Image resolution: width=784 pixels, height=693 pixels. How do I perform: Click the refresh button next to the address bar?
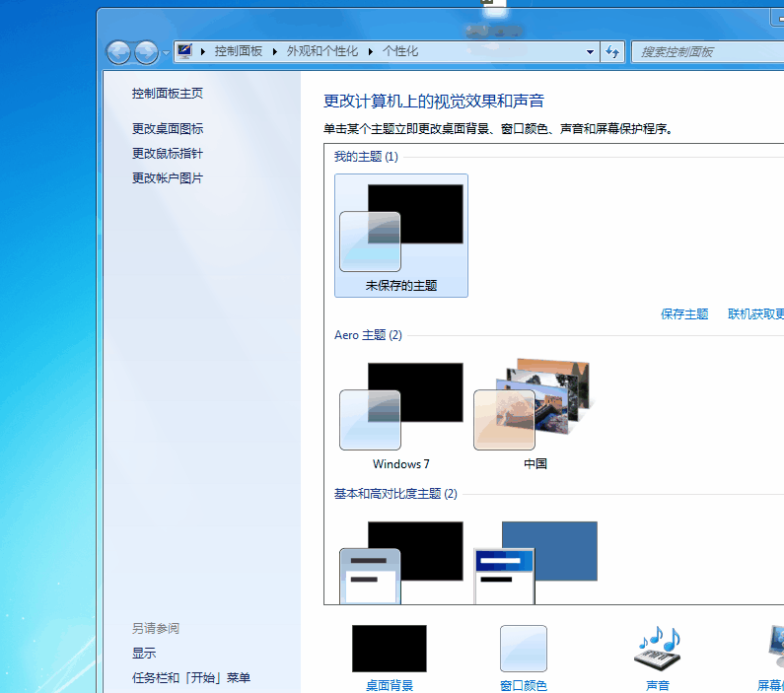(x=612, y=51)
